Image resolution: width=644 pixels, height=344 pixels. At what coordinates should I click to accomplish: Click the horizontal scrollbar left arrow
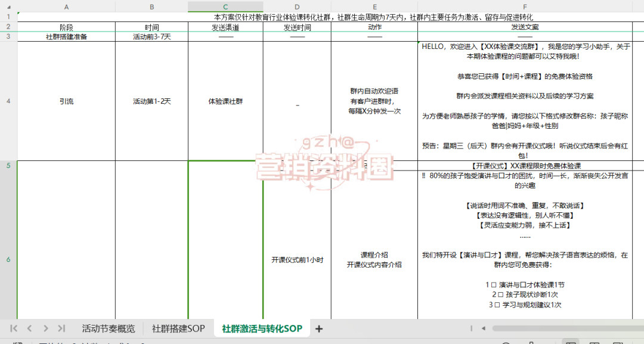484,328
